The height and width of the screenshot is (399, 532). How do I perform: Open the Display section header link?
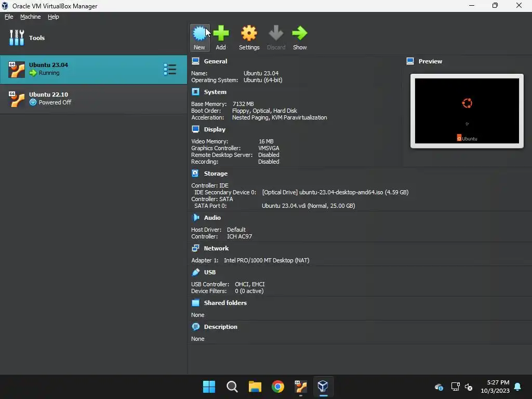215,129
